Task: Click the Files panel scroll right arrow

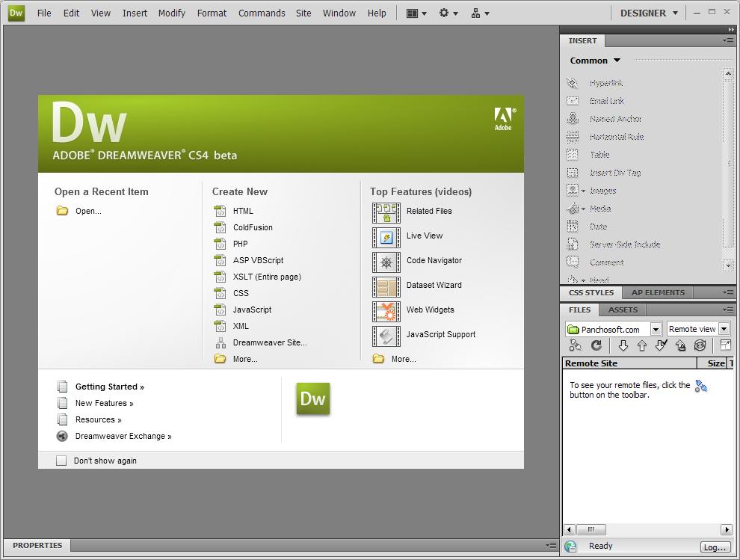Action: 727,530
